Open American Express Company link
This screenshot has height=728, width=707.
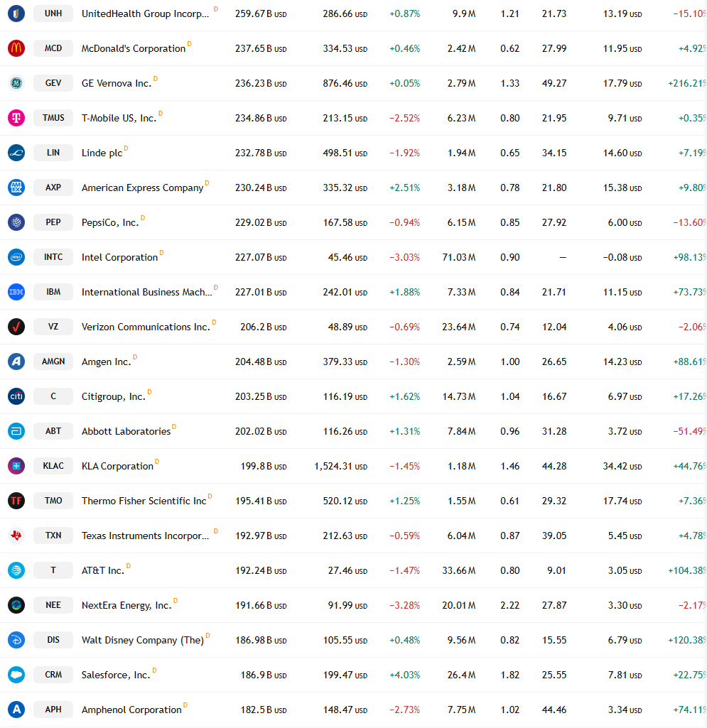pos(143,188)
